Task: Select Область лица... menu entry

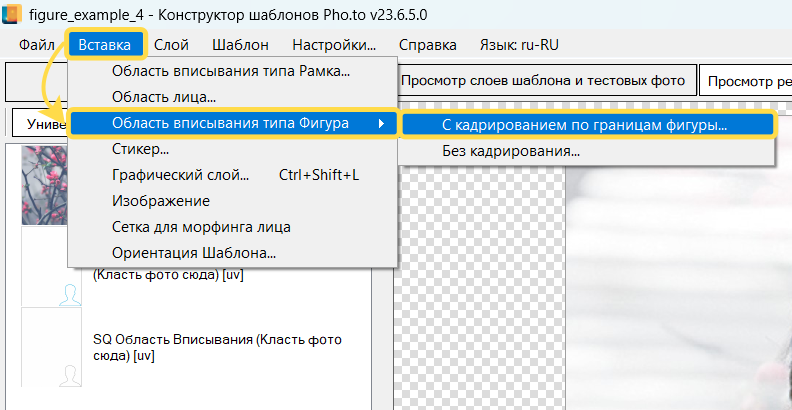Action: pyautogui.click(x=164, y=98)
